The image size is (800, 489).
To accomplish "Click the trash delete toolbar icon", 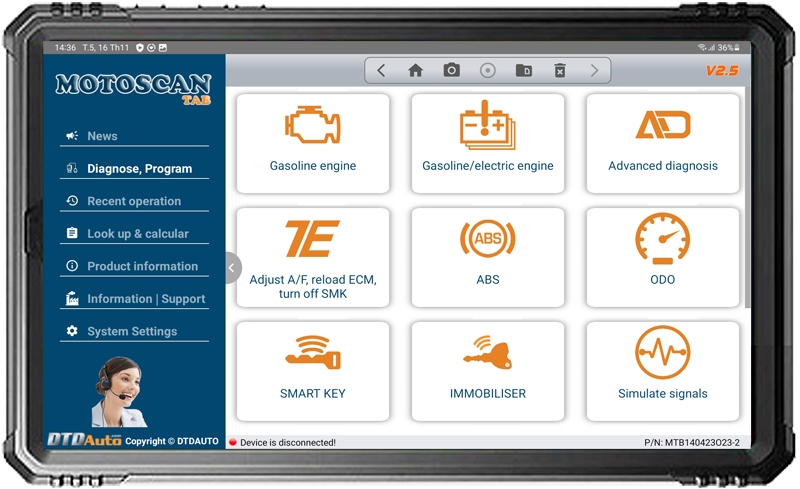I will 560,70.
